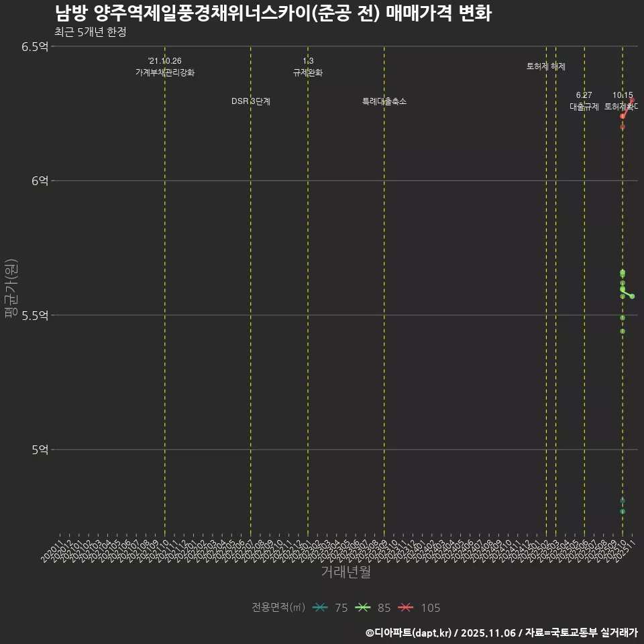
Task: Click the rightmost green data point
Action: click(633, 296)
